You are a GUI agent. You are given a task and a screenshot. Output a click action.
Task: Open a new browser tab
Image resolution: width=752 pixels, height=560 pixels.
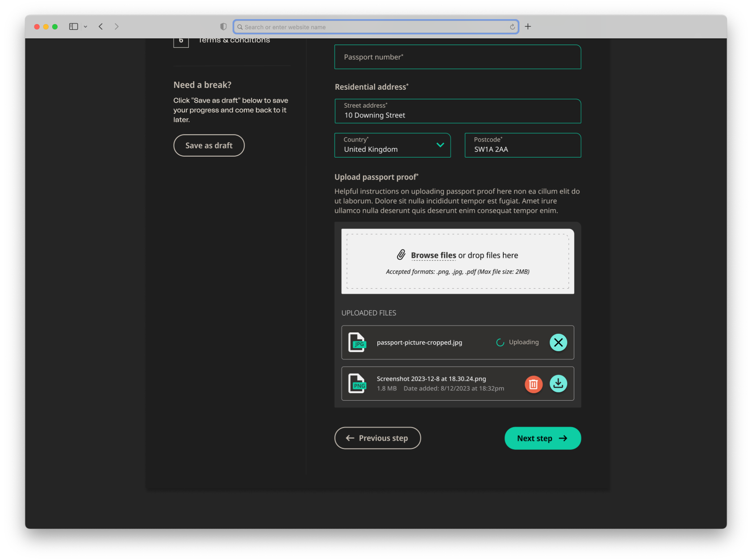[x=527, y=26]
